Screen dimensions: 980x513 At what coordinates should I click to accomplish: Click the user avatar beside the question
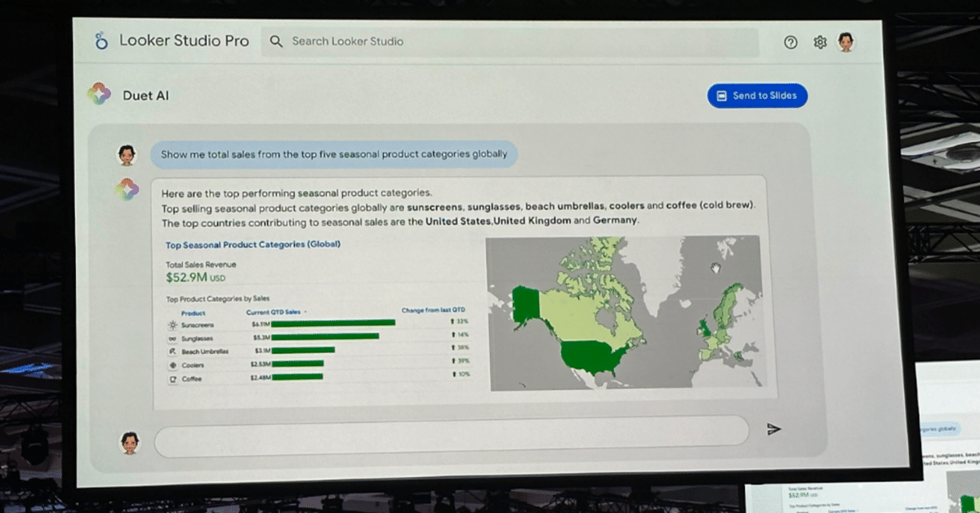click(126, 154)
